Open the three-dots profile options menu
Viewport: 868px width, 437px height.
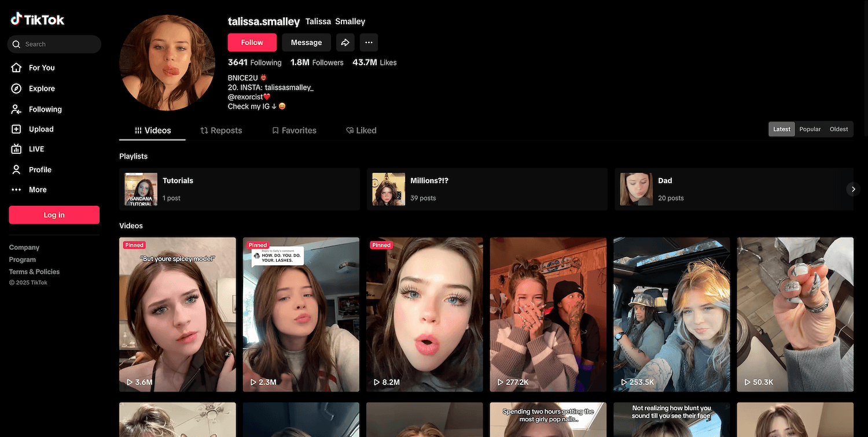369,42
